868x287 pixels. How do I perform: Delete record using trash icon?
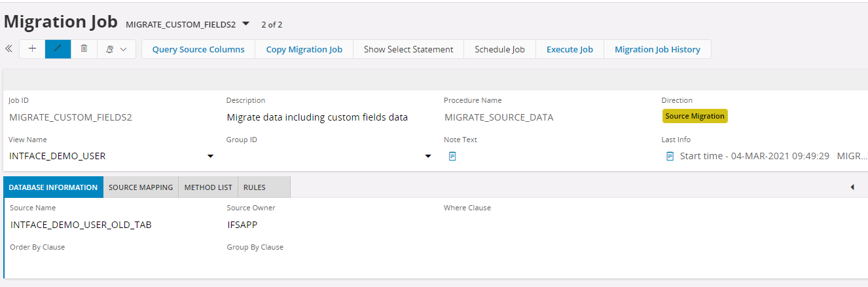pyautogui.click(x=84, y=49)
